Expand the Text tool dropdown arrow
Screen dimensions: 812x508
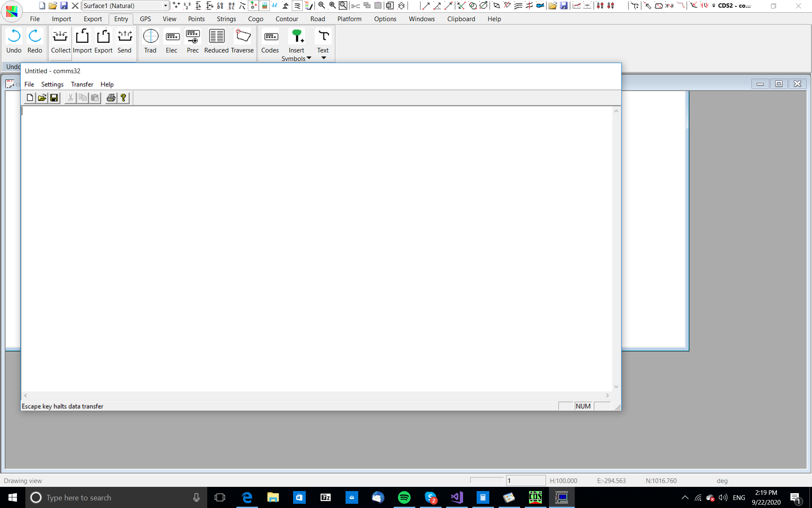click(x=324, y=58)
